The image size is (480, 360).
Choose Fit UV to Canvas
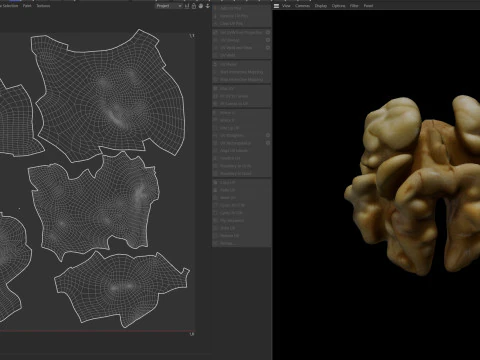tap(242, 96)
